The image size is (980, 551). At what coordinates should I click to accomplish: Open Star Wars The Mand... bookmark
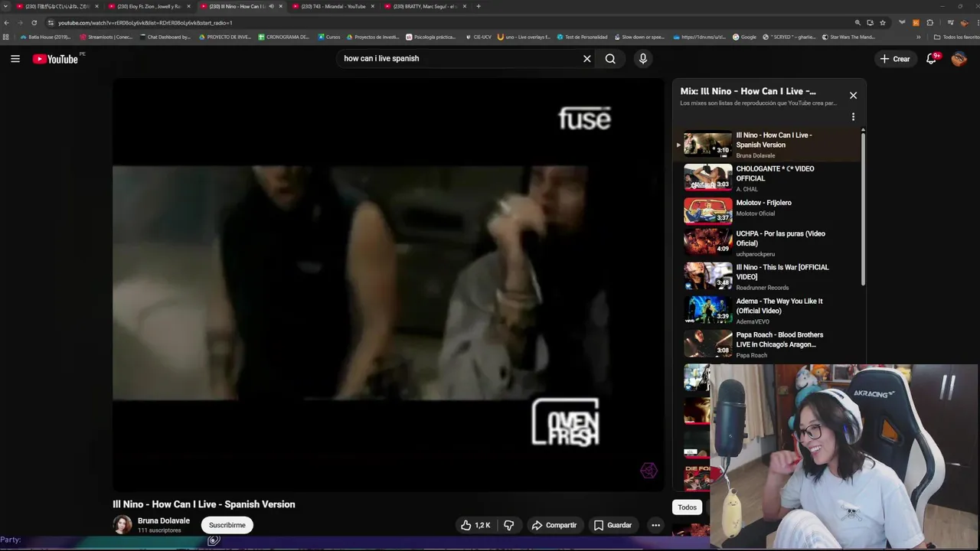pyautogui.click(x=849, y=37)
